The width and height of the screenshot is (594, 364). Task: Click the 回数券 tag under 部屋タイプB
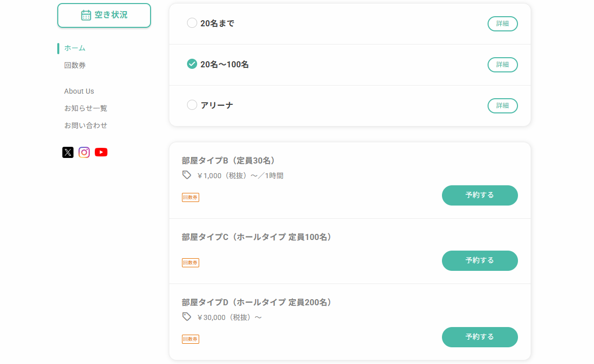[x=191, y=197]
